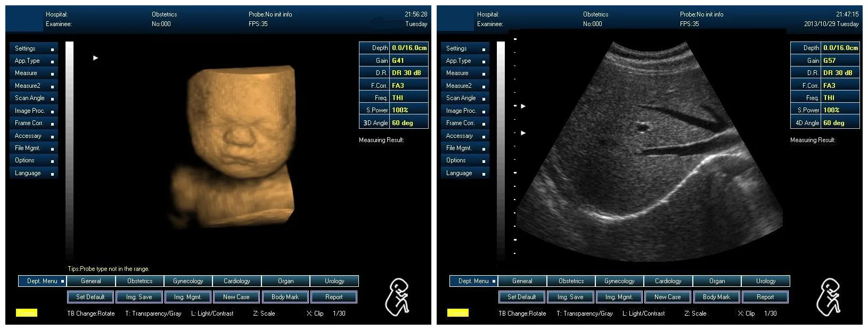Select General tab in left 3D window
The width and height of the screenshot is (868, 330).
(91, 281)
